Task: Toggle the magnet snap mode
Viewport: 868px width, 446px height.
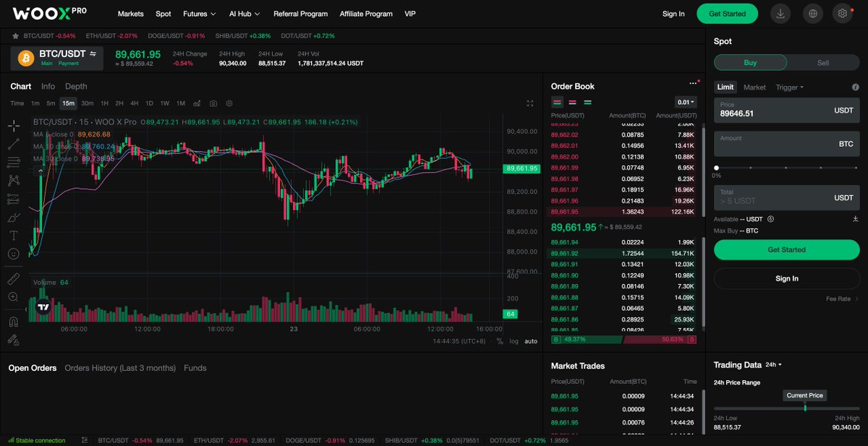Action: coord(13,322)
